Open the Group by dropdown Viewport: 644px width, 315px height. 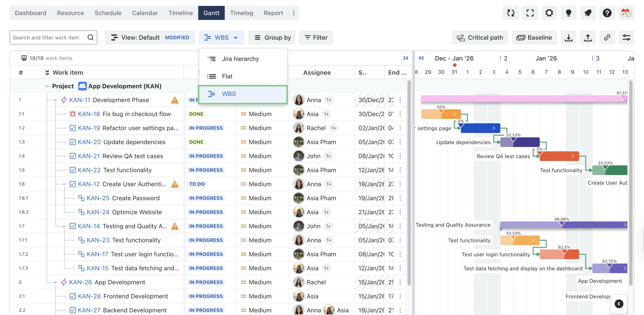tap(272, 37)
